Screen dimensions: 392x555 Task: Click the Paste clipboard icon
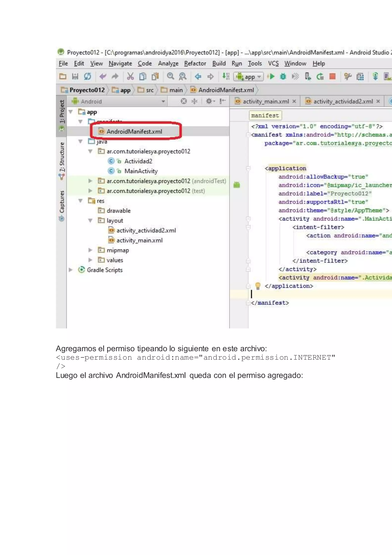click(155, 76)
